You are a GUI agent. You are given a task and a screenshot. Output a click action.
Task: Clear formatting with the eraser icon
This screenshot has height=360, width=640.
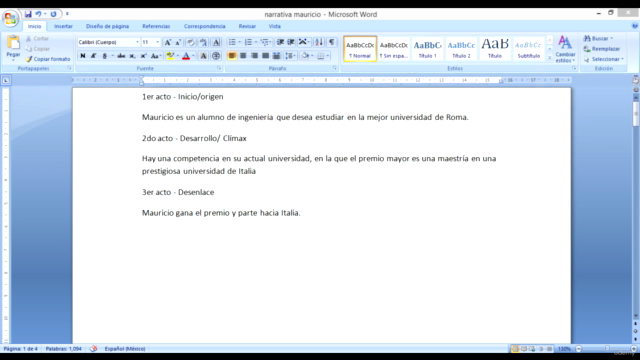(x=190, y=42)
